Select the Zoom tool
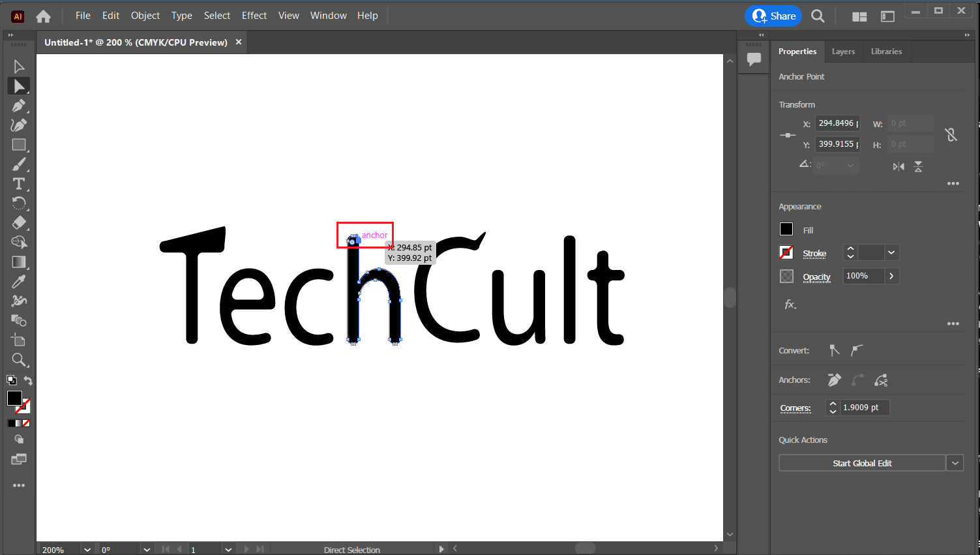Viewport: 980px width, 555px height. click(x=19, y=360)
